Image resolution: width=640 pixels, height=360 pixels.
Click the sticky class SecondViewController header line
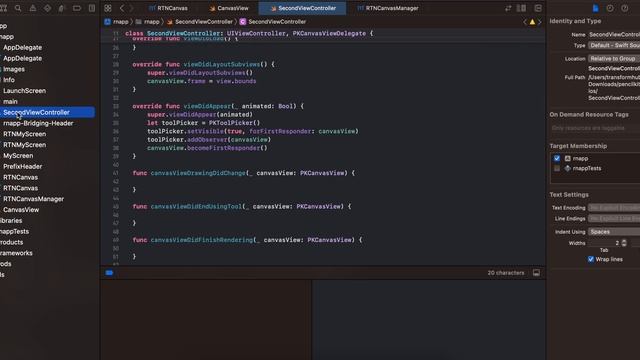point(249,33)
